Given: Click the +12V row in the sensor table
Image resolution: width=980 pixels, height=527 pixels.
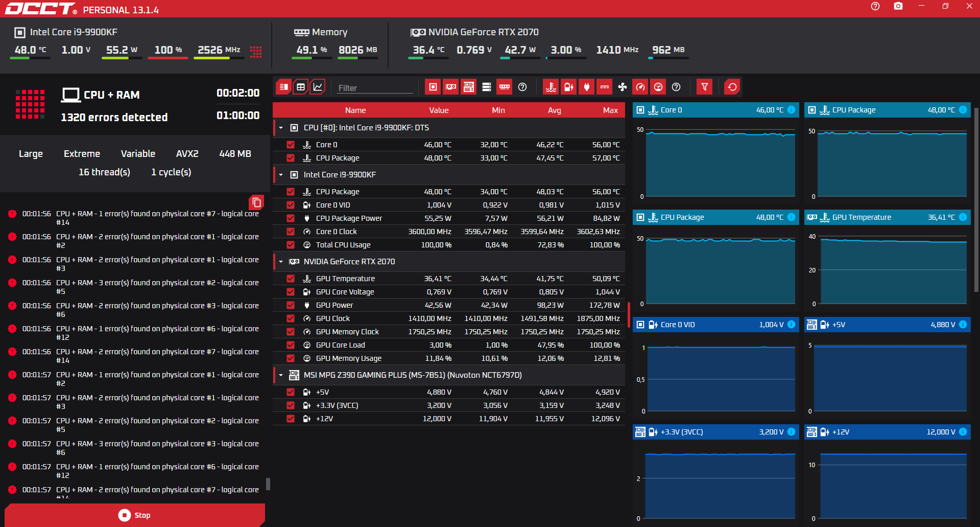Looking at the screenshot, I should coord(449,419).
